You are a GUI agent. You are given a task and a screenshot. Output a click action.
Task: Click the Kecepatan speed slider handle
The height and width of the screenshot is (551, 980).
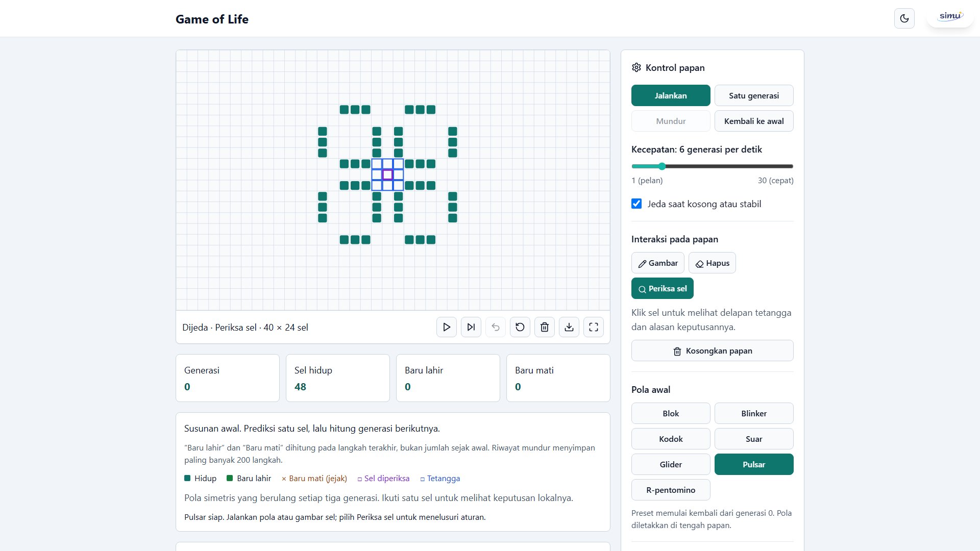(x=662, y=166)
